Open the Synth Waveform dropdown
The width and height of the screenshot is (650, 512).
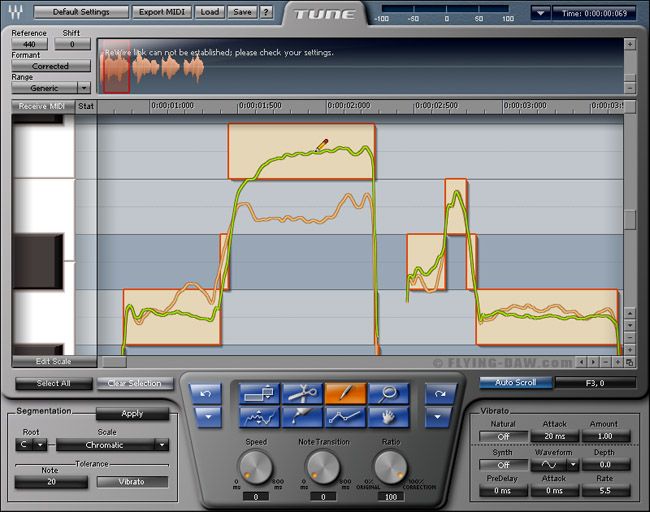point(573,465)
